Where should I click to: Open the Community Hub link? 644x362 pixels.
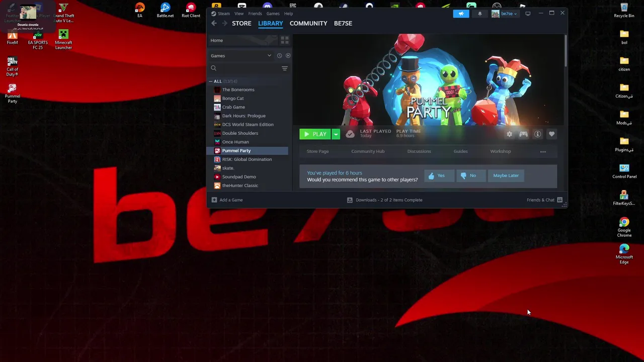click(x=368, y=151)
